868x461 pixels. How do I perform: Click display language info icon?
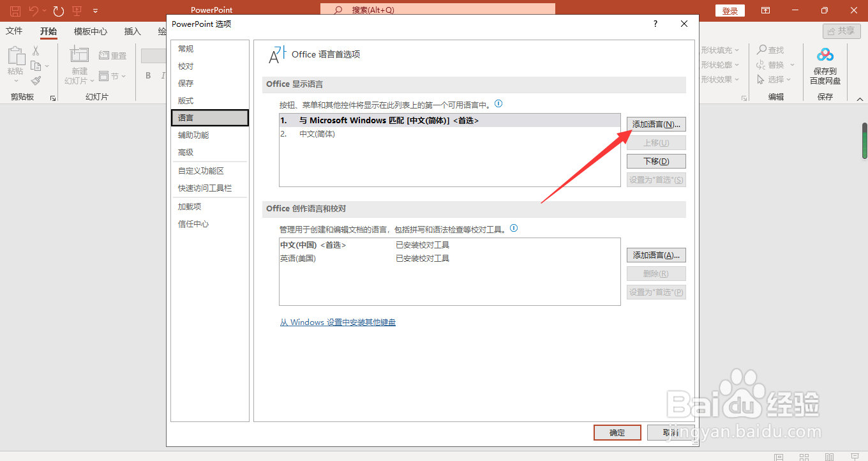click(498, 103)
